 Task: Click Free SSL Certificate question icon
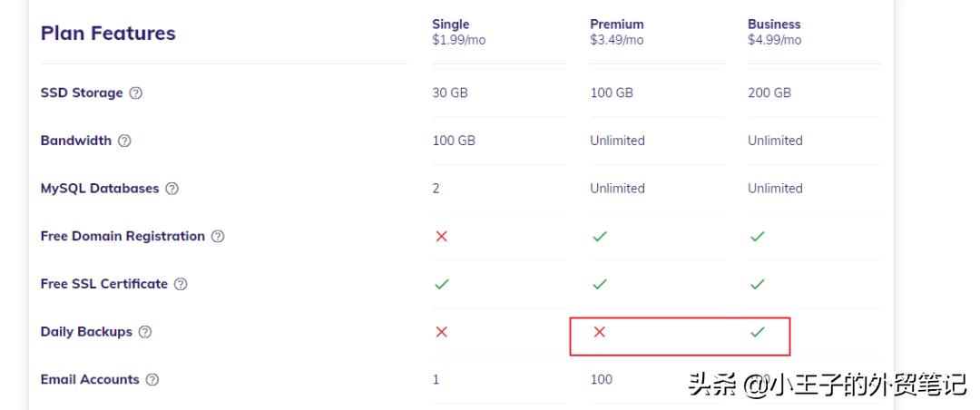coord(181,285)
